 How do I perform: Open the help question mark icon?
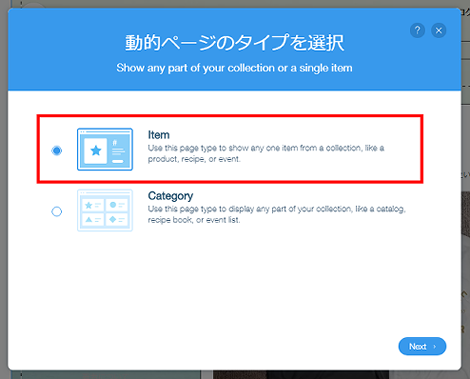417,31
